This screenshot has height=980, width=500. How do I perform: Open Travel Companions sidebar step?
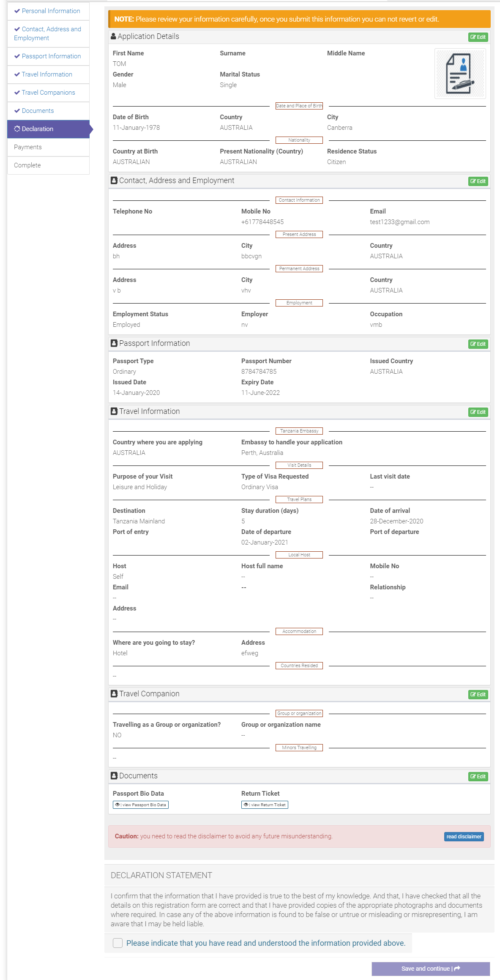[x=48, y=93]
